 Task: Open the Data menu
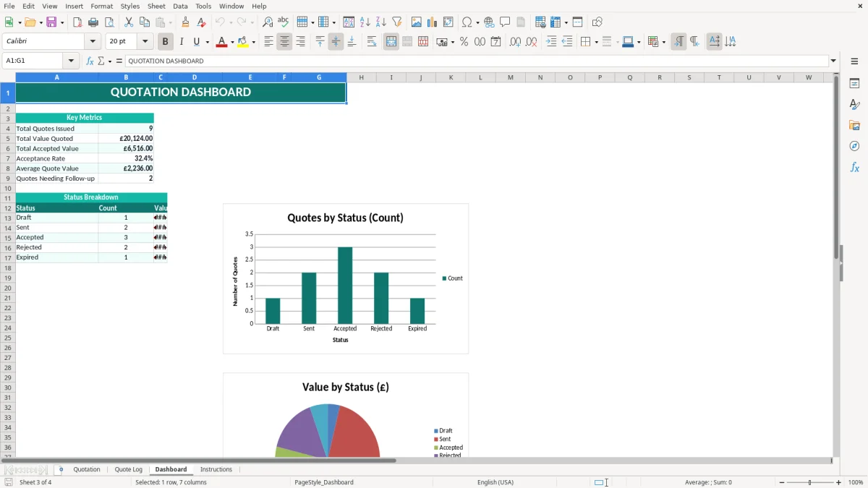pos(180,6)
